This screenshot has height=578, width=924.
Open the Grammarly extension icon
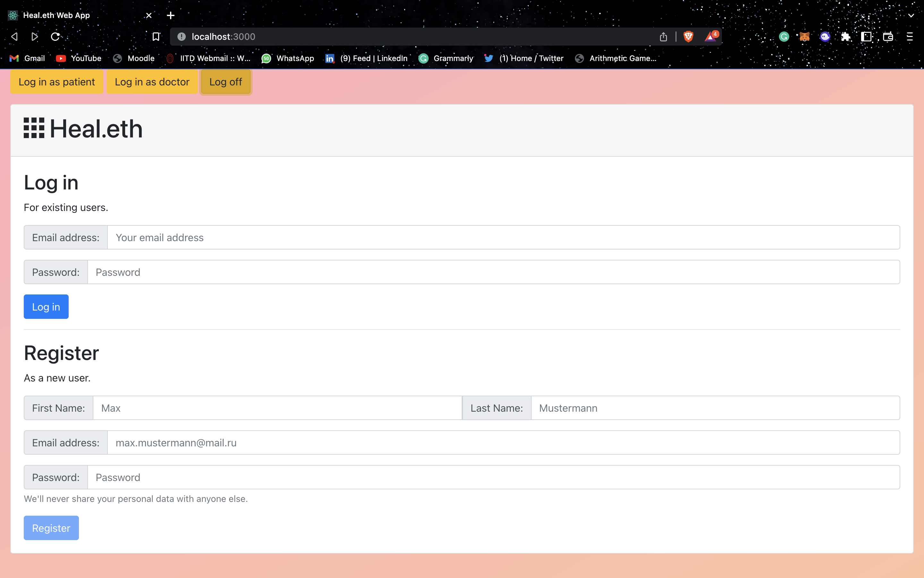click(784, 37)
